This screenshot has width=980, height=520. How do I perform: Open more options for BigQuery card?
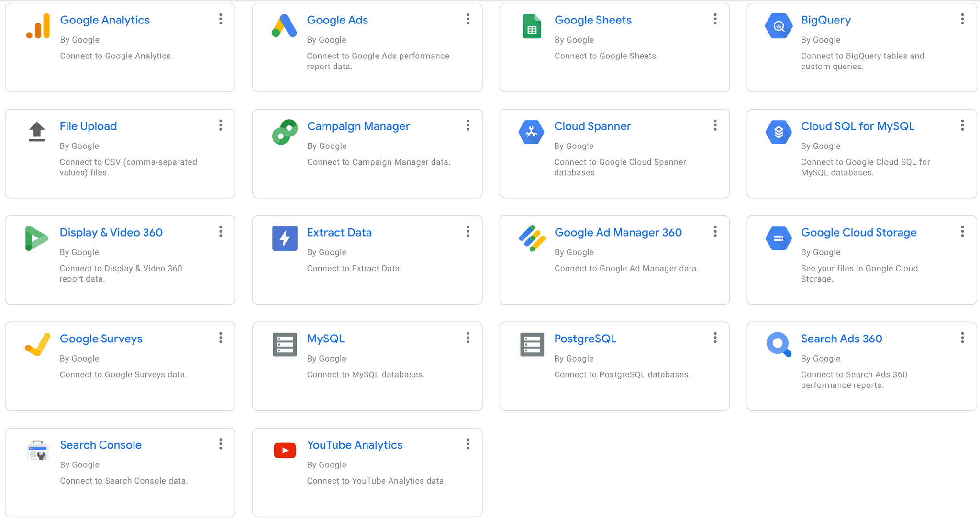962,19
